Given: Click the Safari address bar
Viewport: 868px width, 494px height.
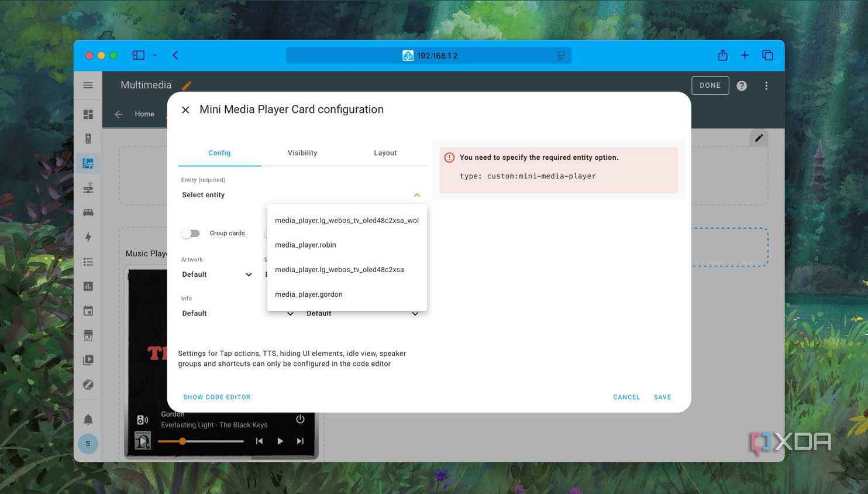Looking at the screenshot, I should 429,56.
